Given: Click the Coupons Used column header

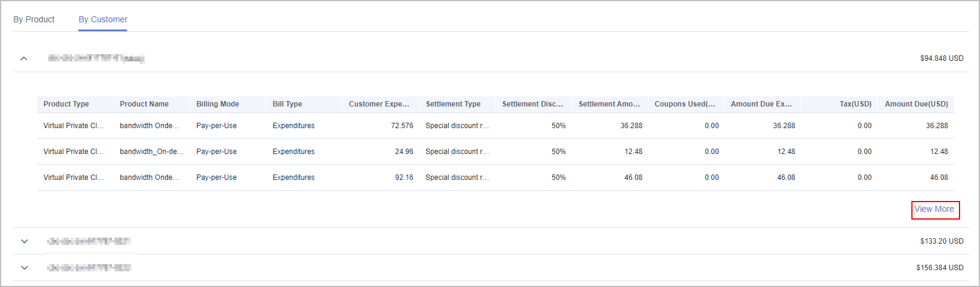Looking at the screenshot, I should 685,104.
